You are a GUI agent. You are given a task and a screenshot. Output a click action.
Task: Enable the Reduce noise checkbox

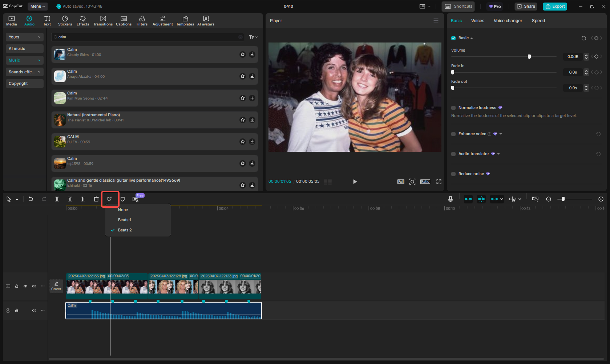[x=453, y=174]
